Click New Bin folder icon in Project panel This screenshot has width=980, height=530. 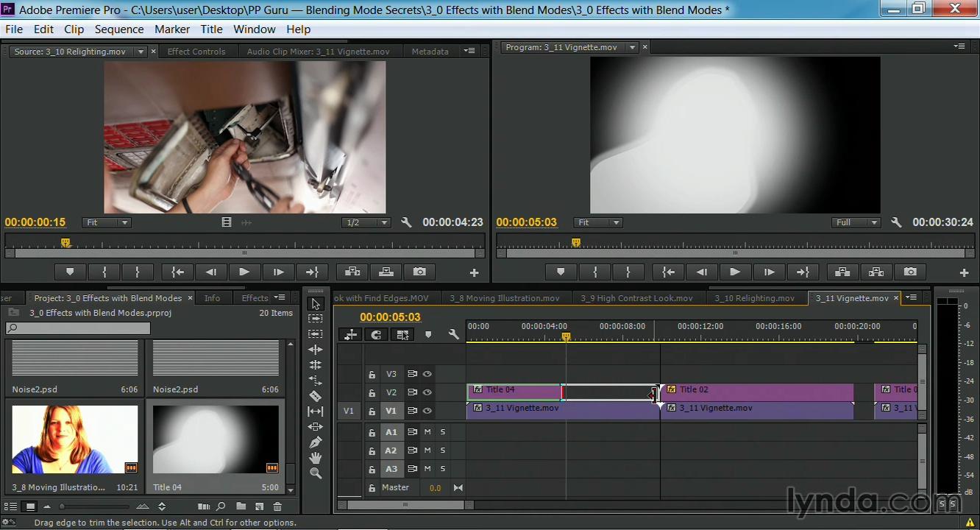click(241, 506)
